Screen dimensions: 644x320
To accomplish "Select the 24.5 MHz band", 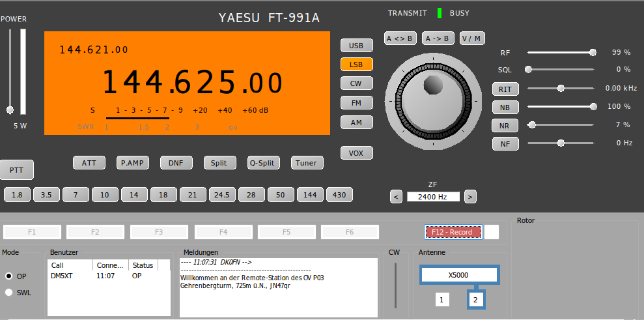I will tap(222, 195).
